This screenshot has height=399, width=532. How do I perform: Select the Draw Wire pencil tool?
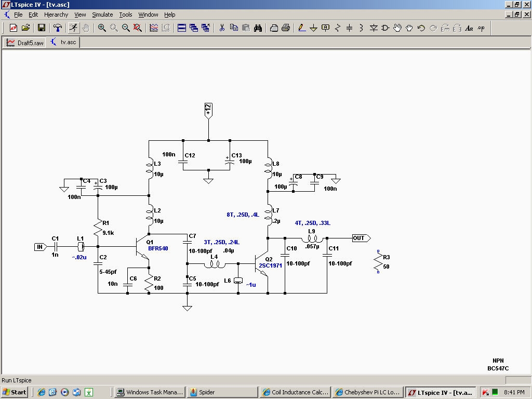pyautogui.click(x=302, y=28)
